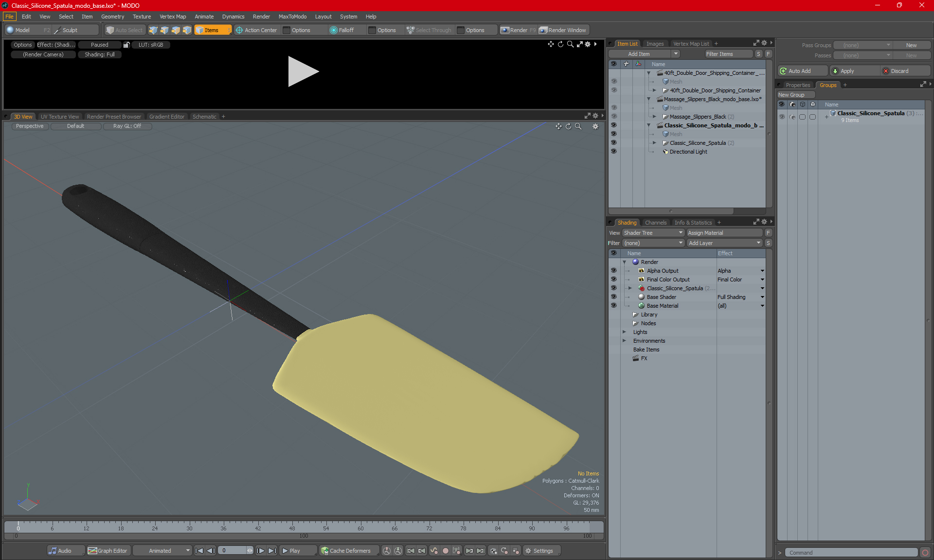
Task: Click the 3D viewport pan arrows icon
Action: pos(558,126)
